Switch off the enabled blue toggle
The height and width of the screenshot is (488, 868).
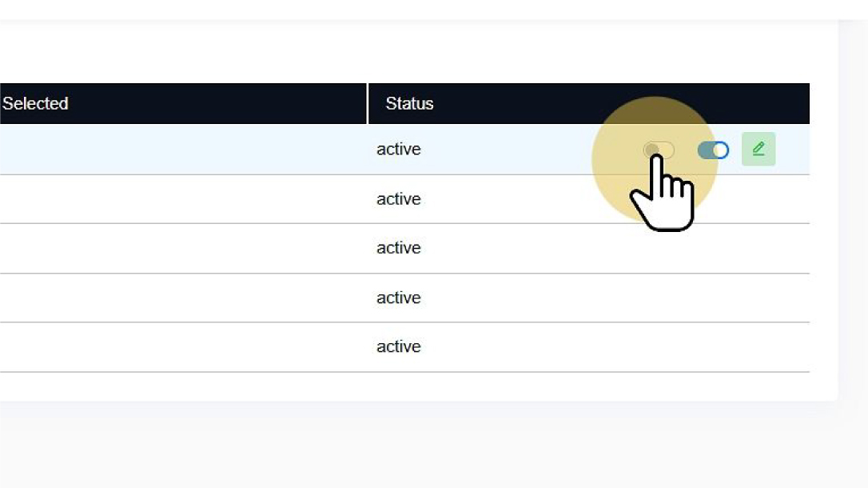point(713,150)
